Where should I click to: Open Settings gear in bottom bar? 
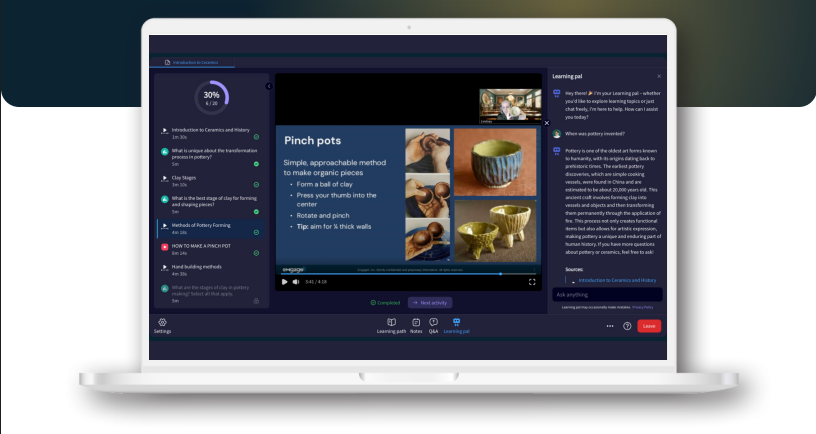pyautogui.click(x=162, y=324)
